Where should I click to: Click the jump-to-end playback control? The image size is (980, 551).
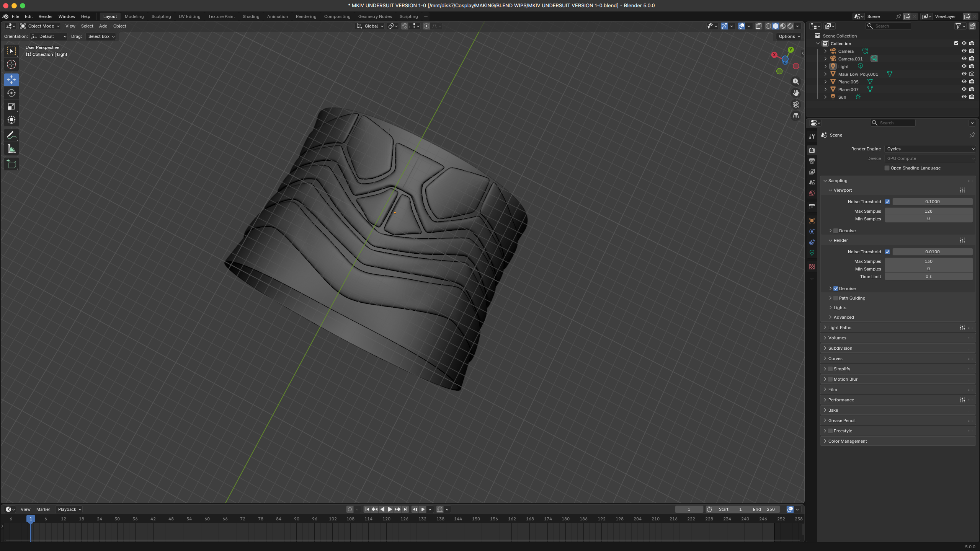(405, 509)
